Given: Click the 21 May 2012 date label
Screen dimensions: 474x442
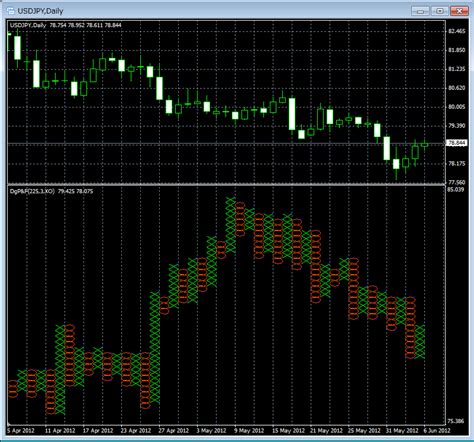Looking at the screenshot, I should (326, 431).
